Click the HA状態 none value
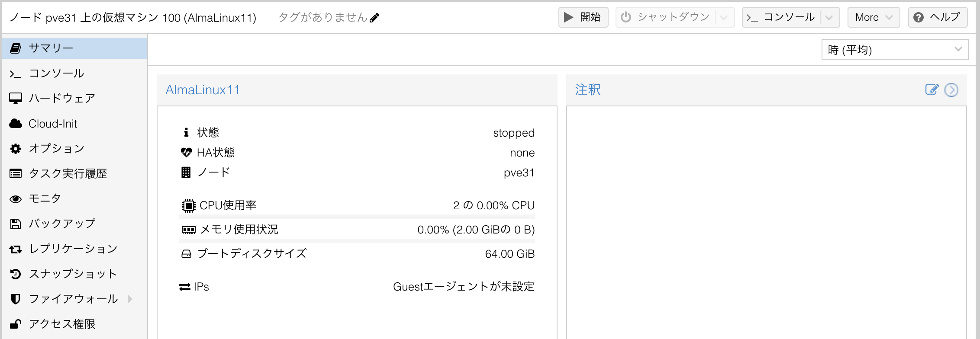 pos(522,153)
